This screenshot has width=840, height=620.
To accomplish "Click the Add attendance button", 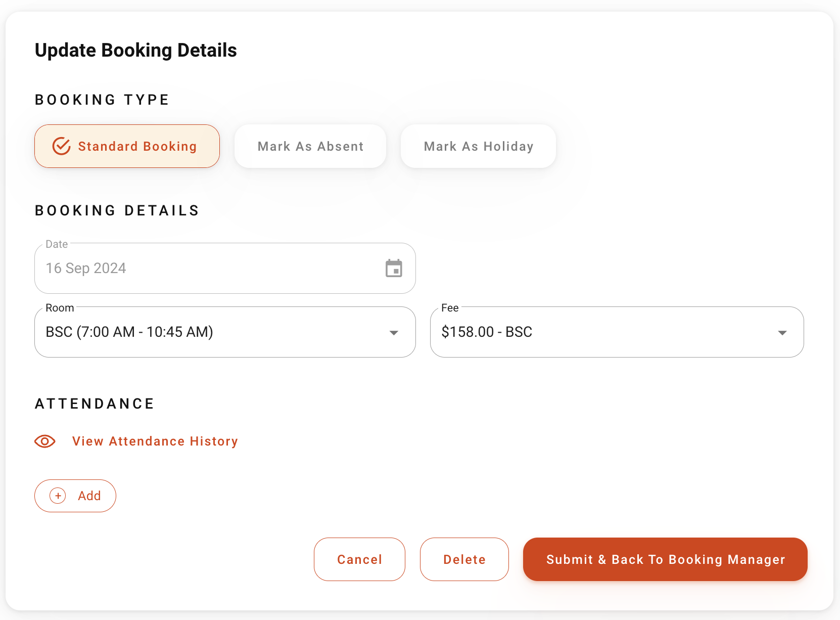I will coord(75,496).
